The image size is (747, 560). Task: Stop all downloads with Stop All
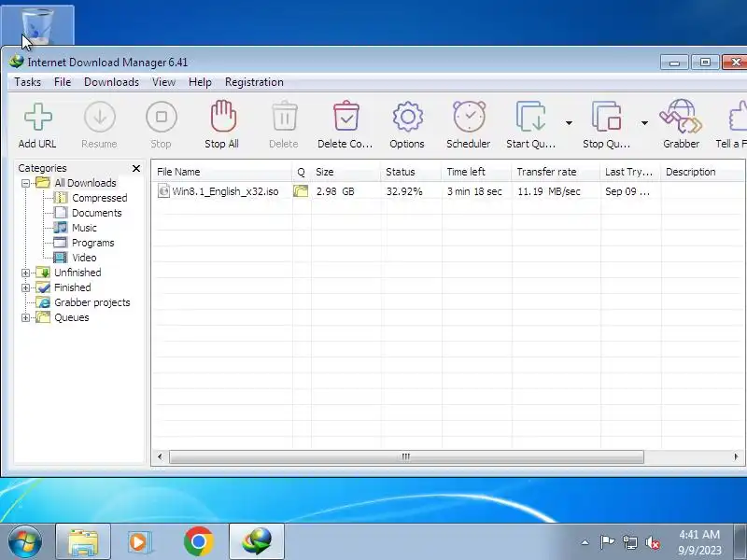pyautogui.click(x=222, y=116)
